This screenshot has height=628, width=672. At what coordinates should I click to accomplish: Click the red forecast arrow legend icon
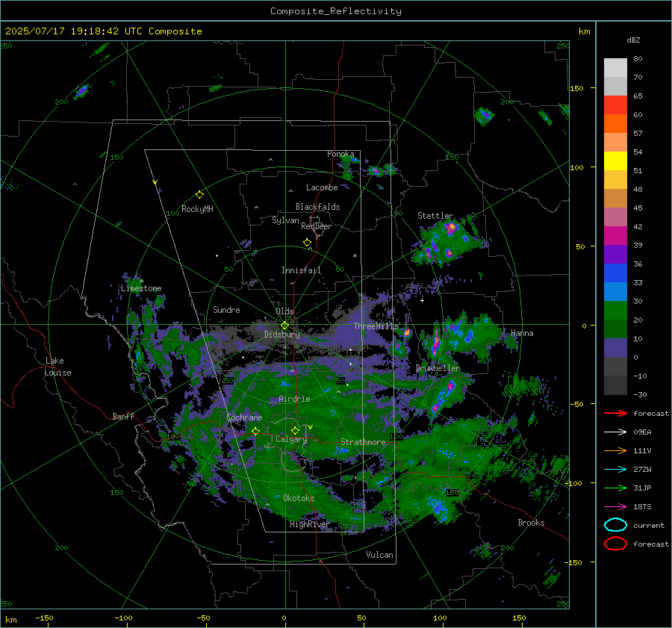(x=615, y=413)
